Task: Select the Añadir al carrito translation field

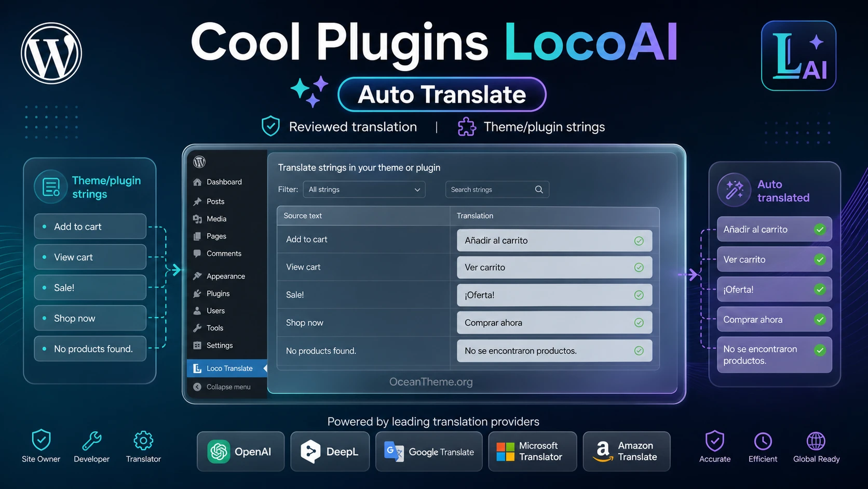Action: click(x=554, y=241)
